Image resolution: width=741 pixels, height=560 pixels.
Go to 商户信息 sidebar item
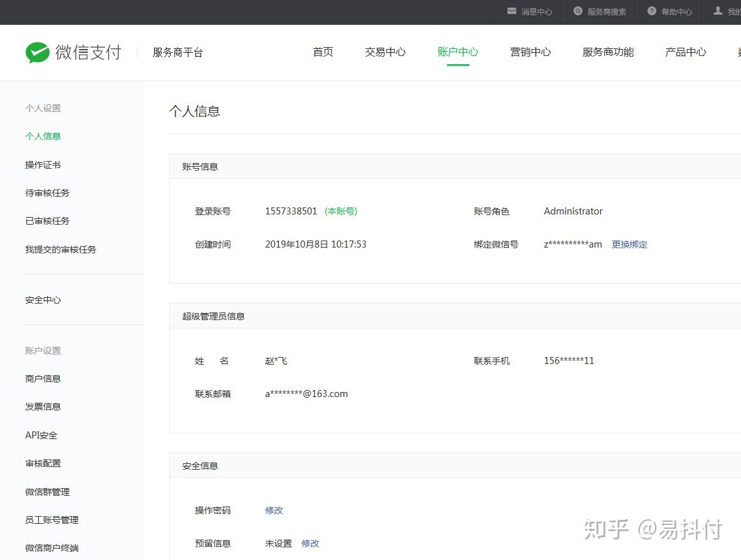(x=43, y=379)
